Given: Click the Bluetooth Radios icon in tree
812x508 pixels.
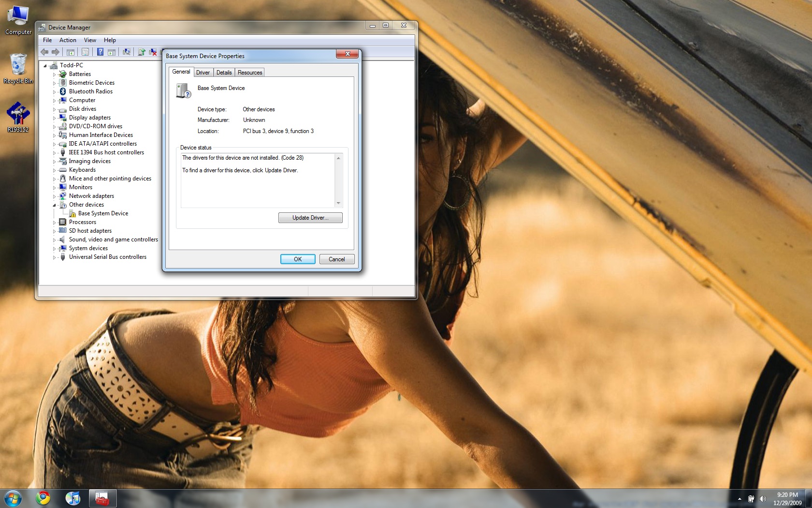Looking at the screenshot, I should (63, 91).
